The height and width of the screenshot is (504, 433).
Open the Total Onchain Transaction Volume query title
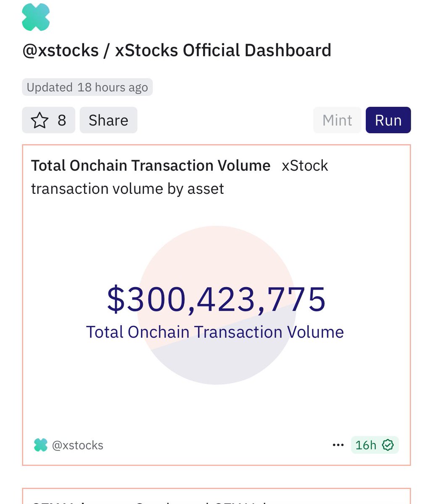(150, 166)
